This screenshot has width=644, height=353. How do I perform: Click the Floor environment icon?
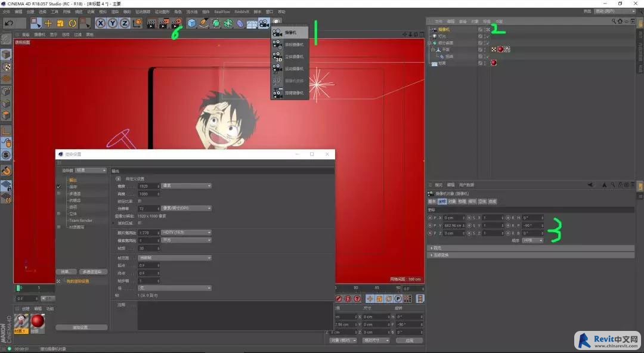click(252, 23)
